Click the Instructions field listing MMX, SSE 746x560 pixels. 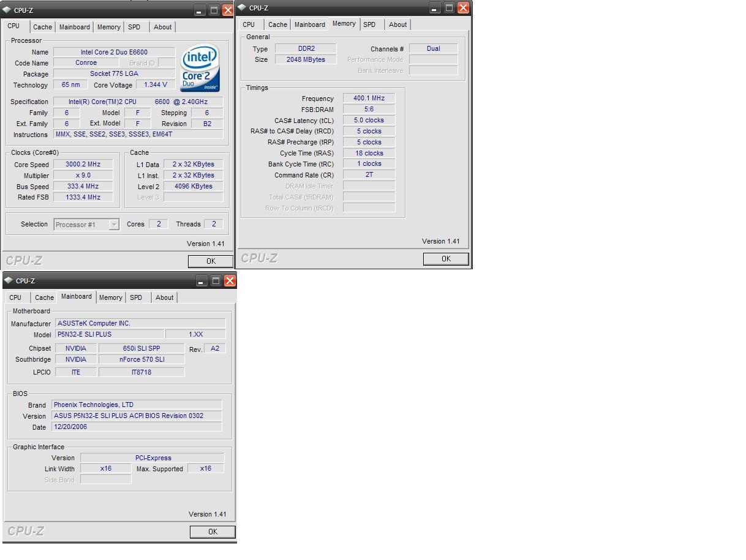(138, 134)
